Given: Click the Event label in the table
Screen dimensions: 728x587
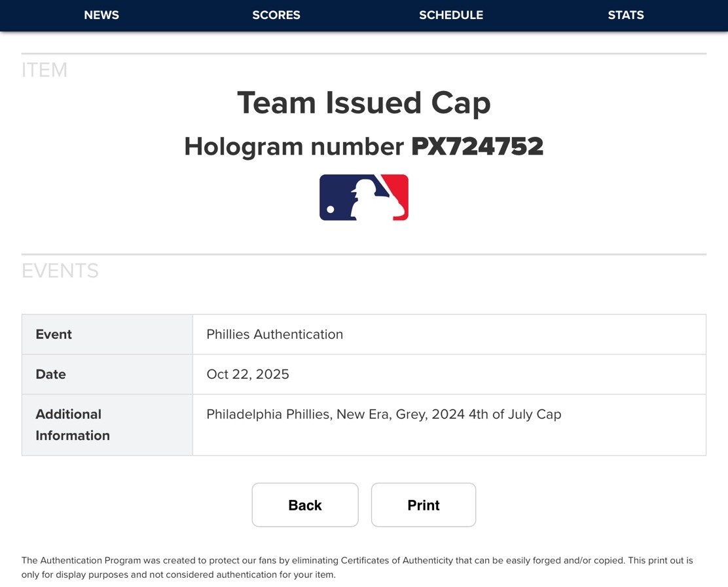Looking at the screenshot, I should [54, 334].
